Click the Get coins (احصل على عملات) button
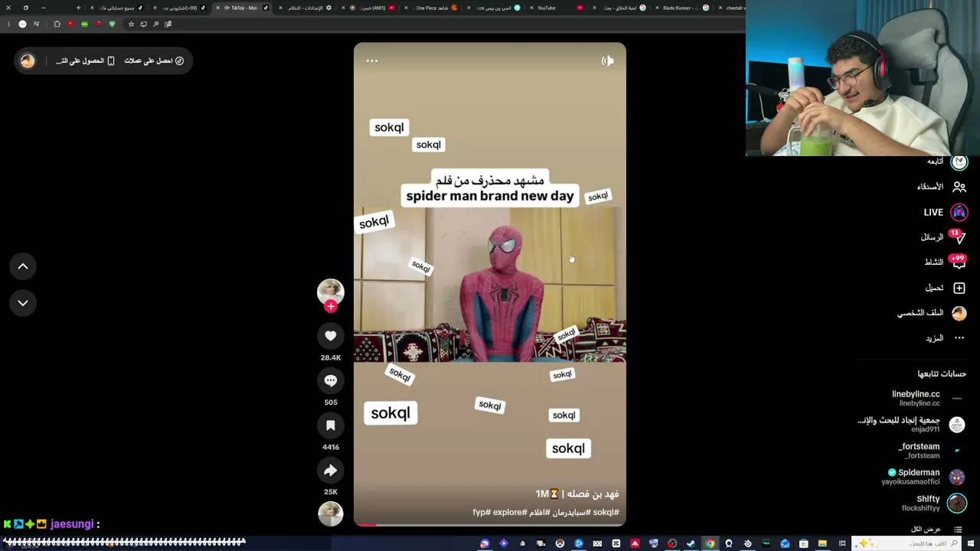The width and height of the screenshot is (980, 551). click(155, 61)
